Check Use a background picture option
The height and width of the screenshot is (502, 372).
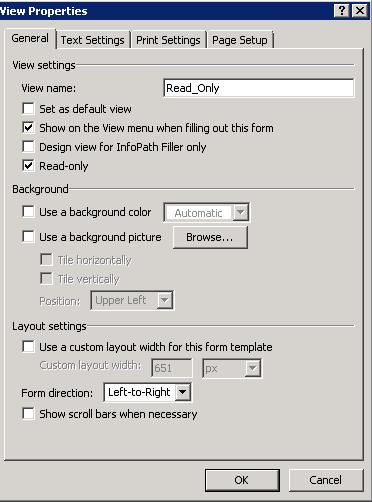tap(28, 236)
